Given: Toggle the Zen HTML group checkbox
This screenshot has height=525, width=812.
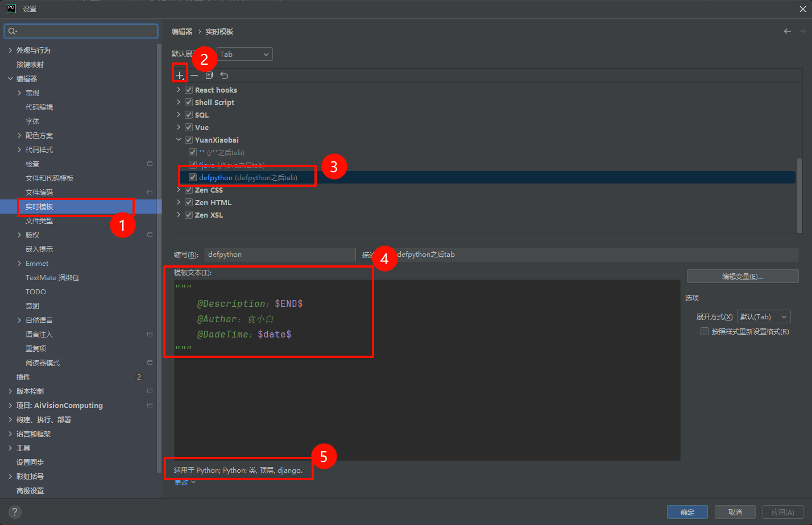Looking at the screenshot, I should tap(189, 202).
